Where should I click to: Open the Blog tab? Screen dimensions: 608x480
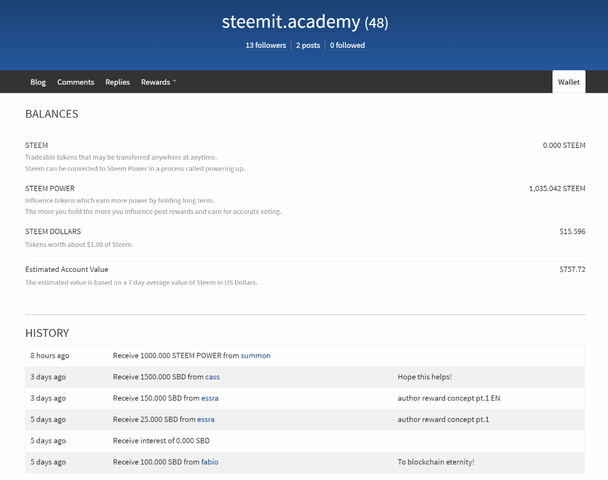(38, 82)
